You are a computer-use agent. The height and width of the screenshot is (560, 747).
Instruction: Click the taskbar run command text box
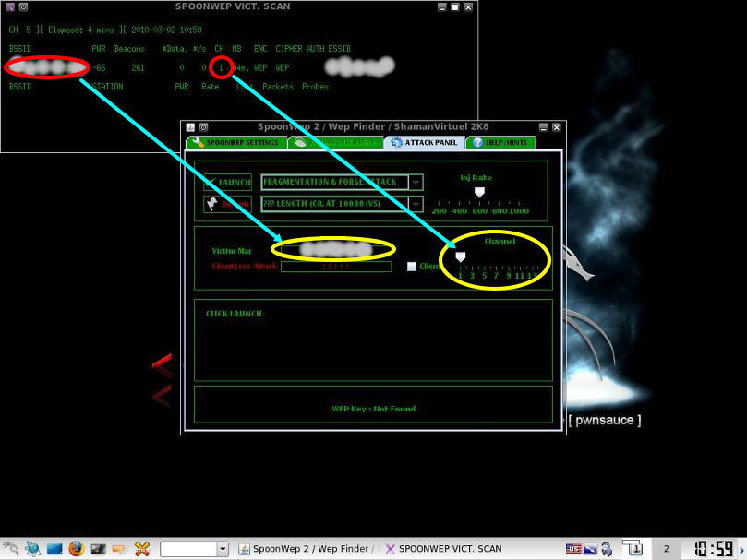pyautogui.click(x=188, y=549)
